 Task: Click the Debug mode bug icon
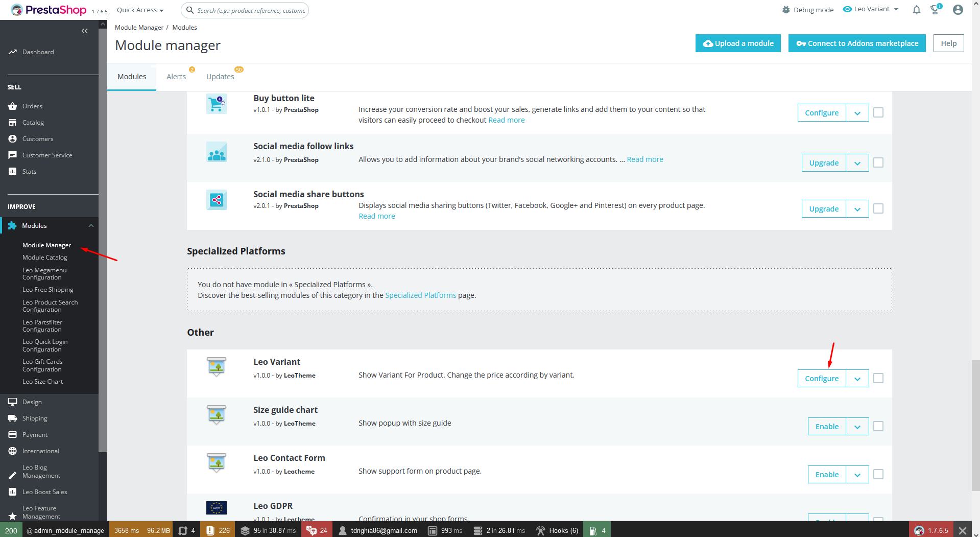786,10
